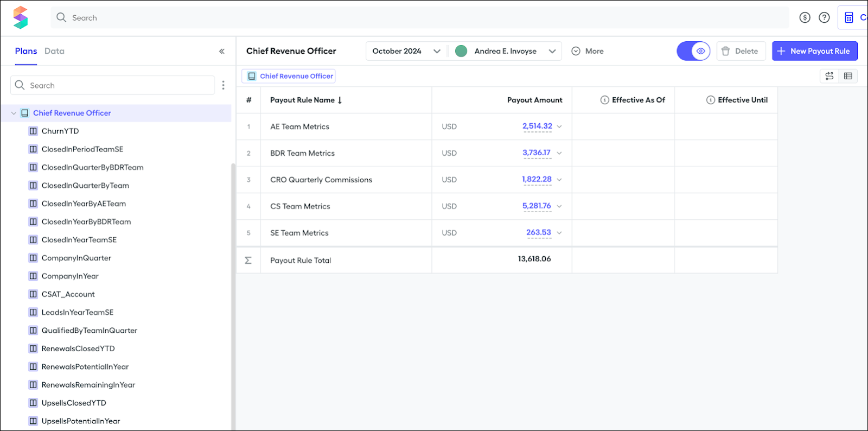
Task: Click the CompanyInQuarter table icon
Action: click(x=33, y=258)
